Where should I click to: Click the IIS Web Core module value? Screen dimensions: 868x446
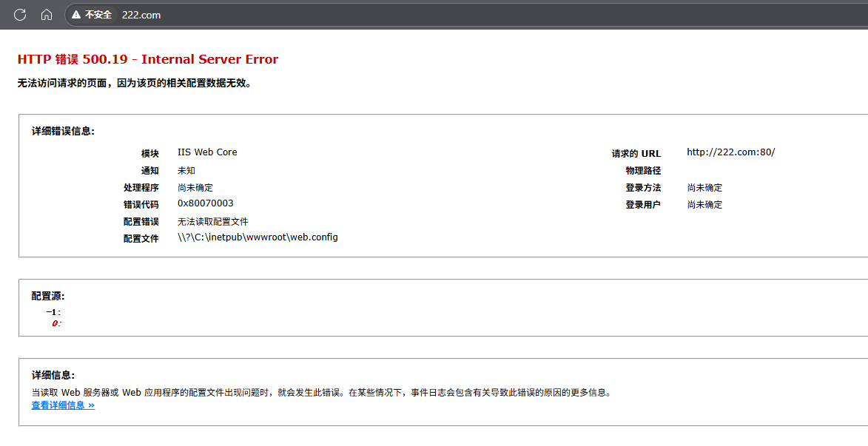207,152
